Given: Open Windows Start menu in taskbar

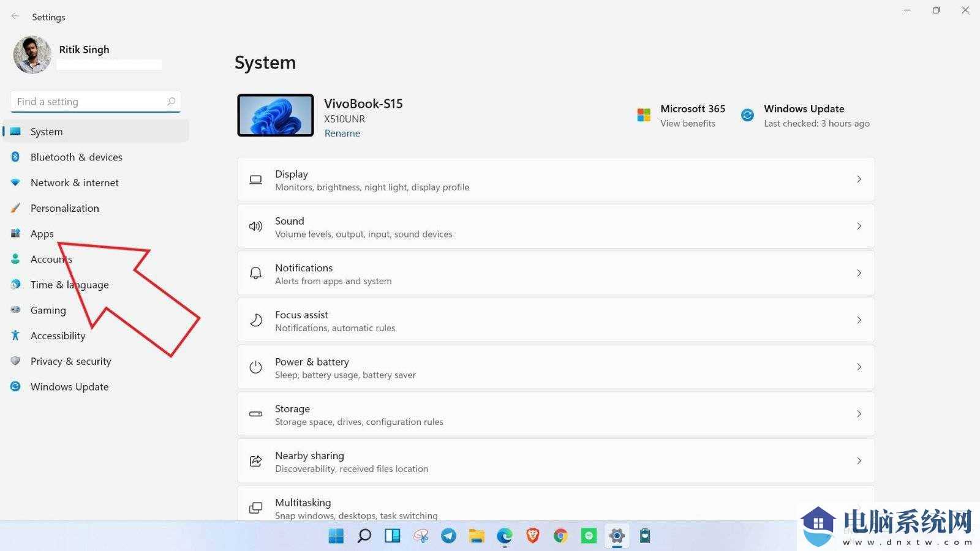Looking at the screenshot, I should click(336, 536).
